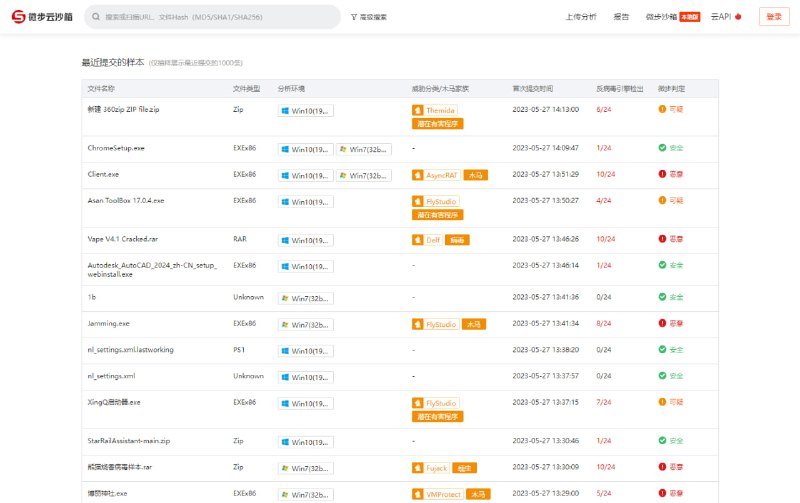
Task: Open sample Jamming.exe
Action: click(109, 324)
